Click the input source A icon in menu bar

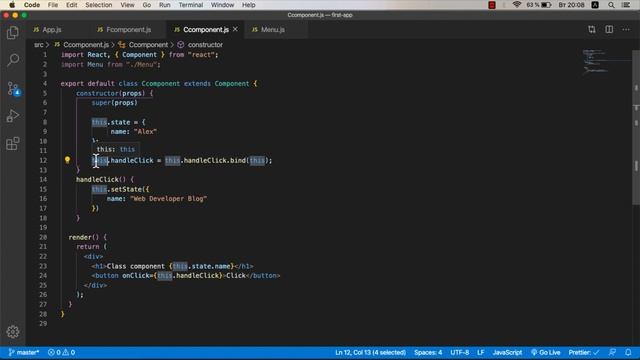tap(595, 5)
